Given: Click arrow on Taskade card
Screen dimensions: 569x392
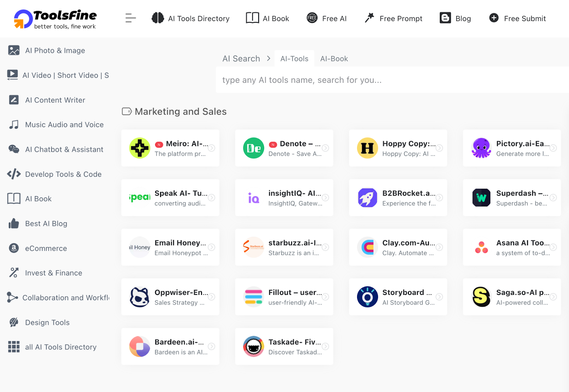Looking at the screenshot, I should pos(325,346).
